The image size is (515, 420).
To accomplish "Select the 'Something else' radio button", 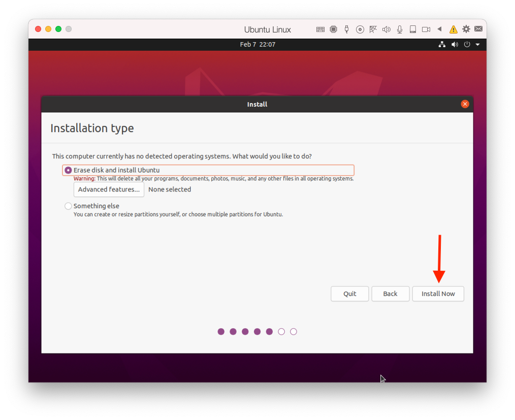I will (69, 206).
